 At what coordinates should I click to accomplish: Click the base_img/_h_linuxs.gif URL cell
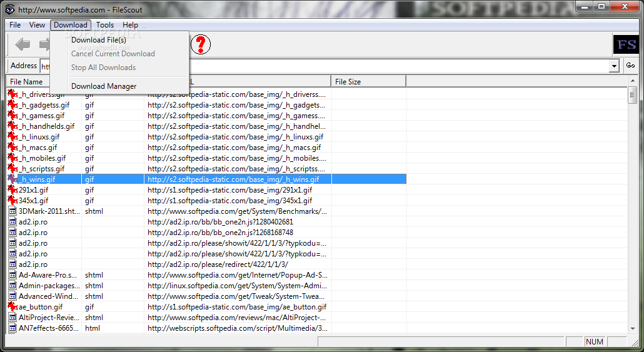235,137
